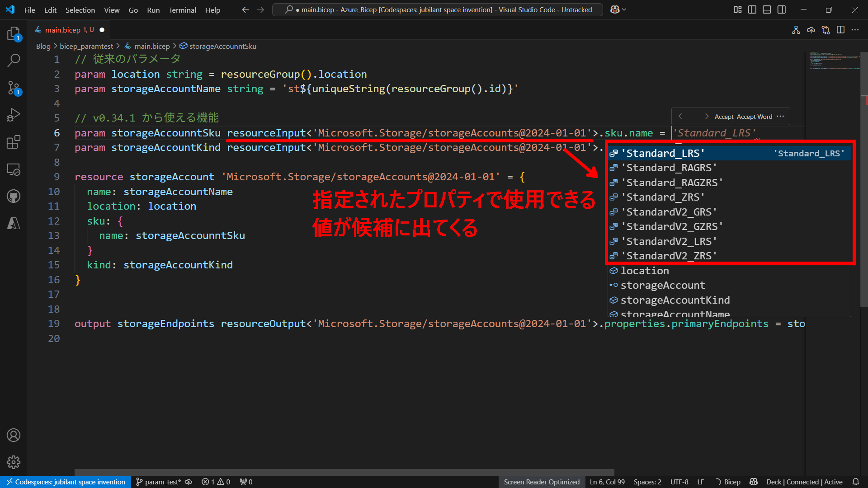
Task: Select storageAccountKind in the suggestion list
Action: click(729, 300)
